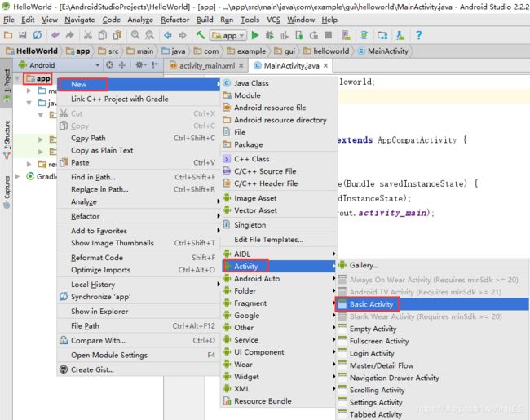Screen dimensions: 530x420
Task: Click the Replace toolbar icon
Action: pos(149,35)
